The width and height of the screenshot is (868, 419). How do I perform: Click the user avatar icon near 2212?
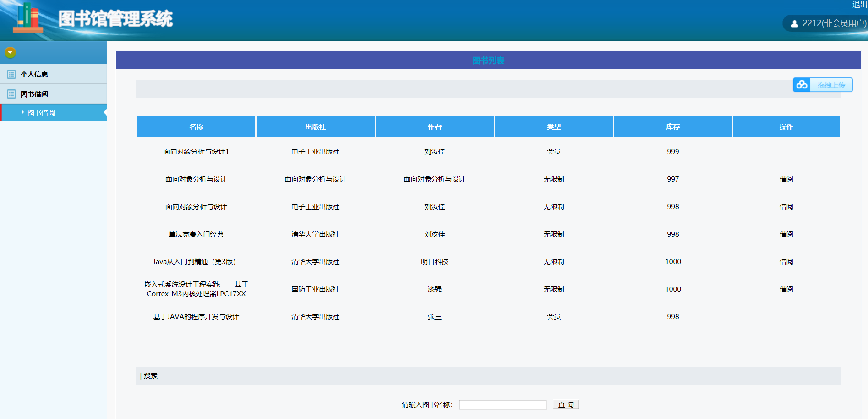pyautogui.click(x=794, y=23)
